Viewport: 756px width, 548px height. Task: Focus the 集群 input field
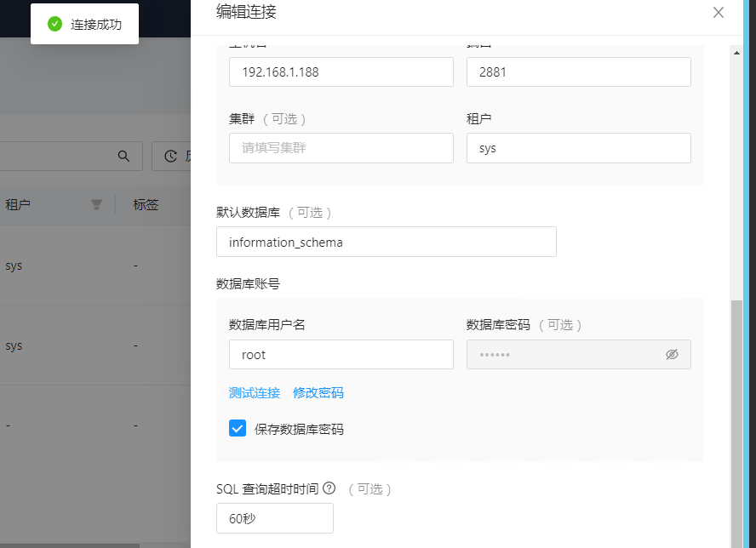pyautogui.click(x=341, y=148)
